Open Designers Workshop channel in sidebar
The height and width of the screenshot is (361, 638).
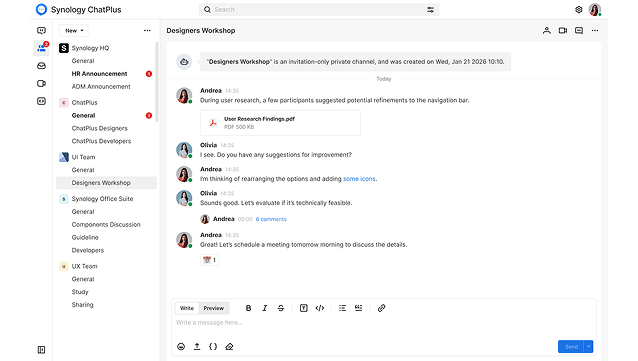coord(106,183)
